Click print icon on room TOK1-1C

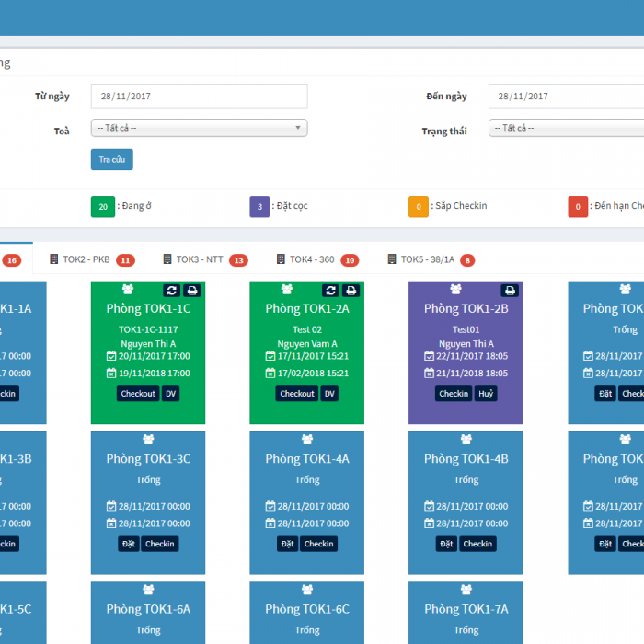tap(191, 291)
